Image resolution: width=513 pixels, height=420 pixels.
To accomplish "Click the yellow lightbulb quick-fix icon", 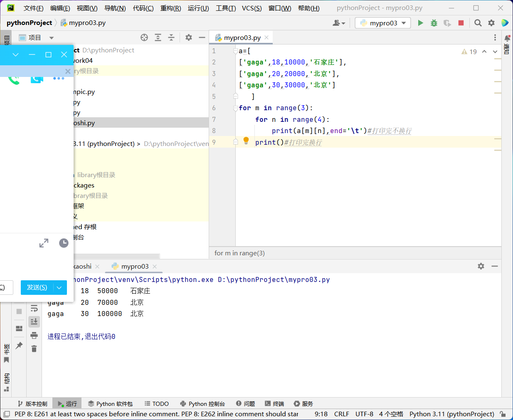I will [246, 141].
